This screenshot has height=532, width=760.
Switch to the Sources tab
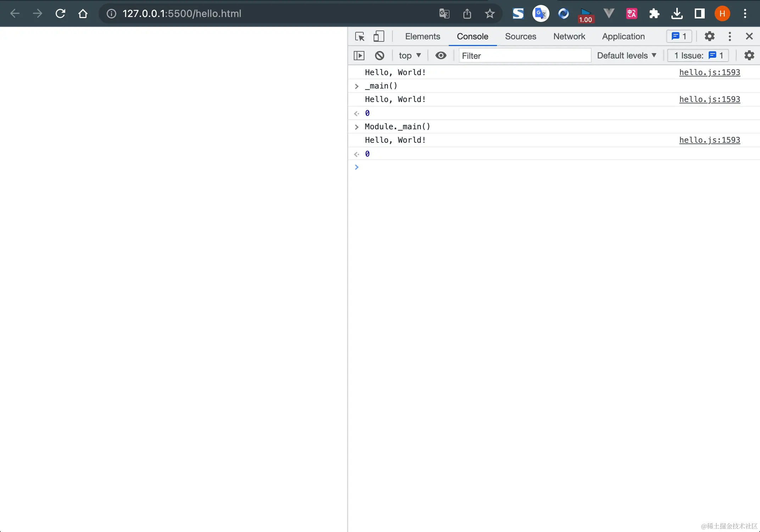520,36
